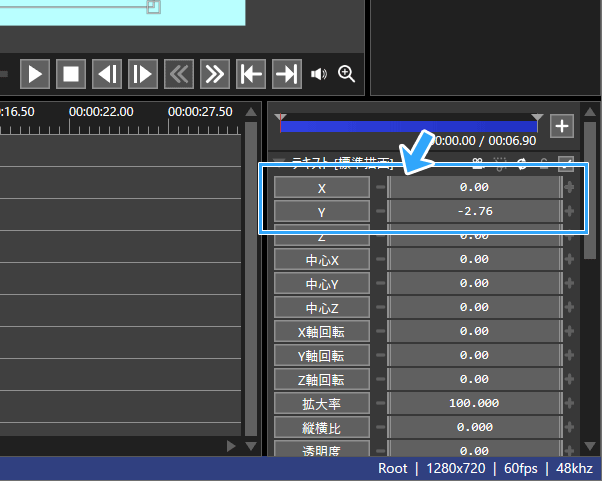602x481 pixels.
Task: Click the double-left rewind button
Action: 179,74
